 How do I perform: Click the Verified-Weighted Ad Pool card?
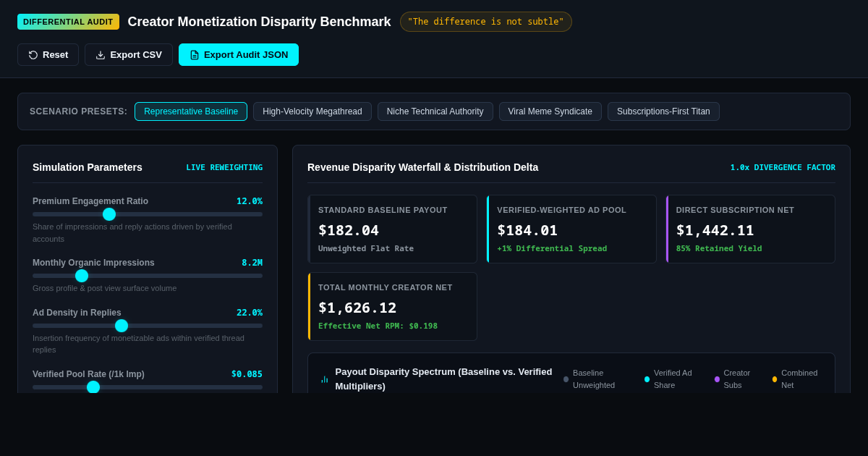point(571,229)
